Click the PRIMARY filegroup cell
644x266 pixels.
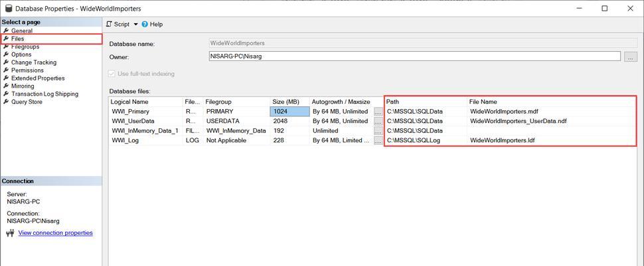[236, 112]
